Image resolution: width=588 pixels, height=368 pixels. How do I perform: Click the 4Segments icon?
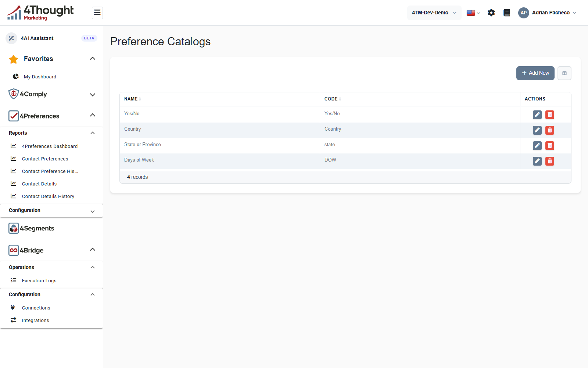click(14, 228)
